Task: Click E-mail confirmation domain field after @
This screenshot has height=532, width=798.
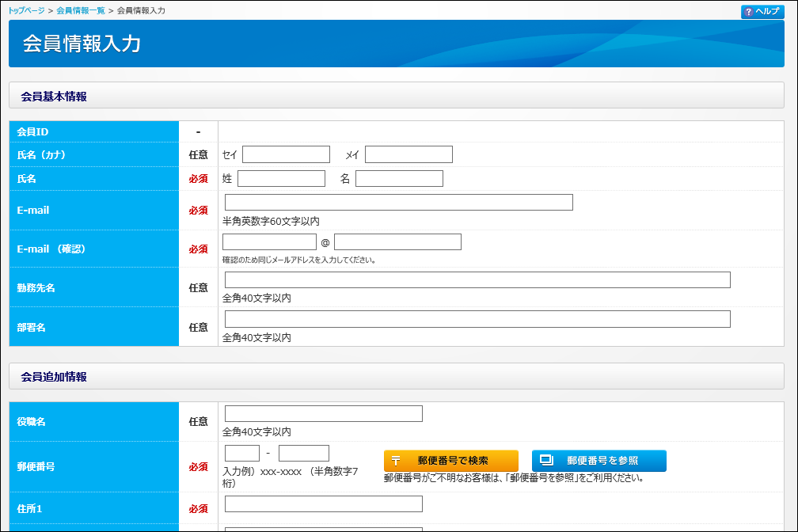Action: pyautogui.click(x=397, y=242)
